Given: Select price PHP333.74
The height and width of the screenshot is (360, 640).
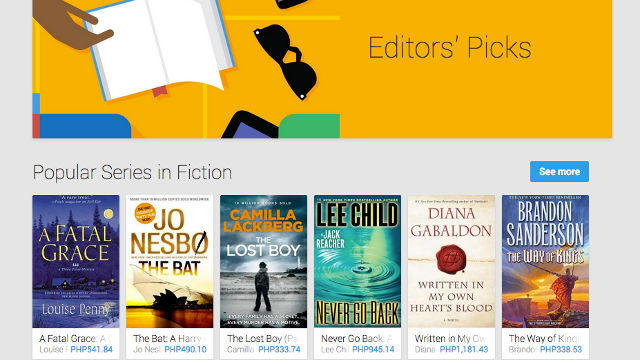Looking at the screenshot, I should 280,350.
